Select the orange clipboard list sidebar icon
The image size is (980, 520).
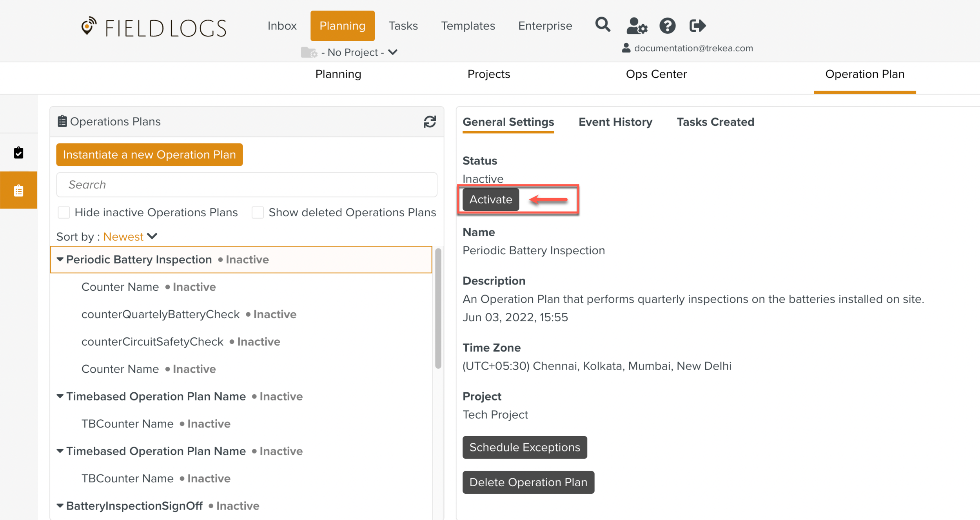pos(18,190)
